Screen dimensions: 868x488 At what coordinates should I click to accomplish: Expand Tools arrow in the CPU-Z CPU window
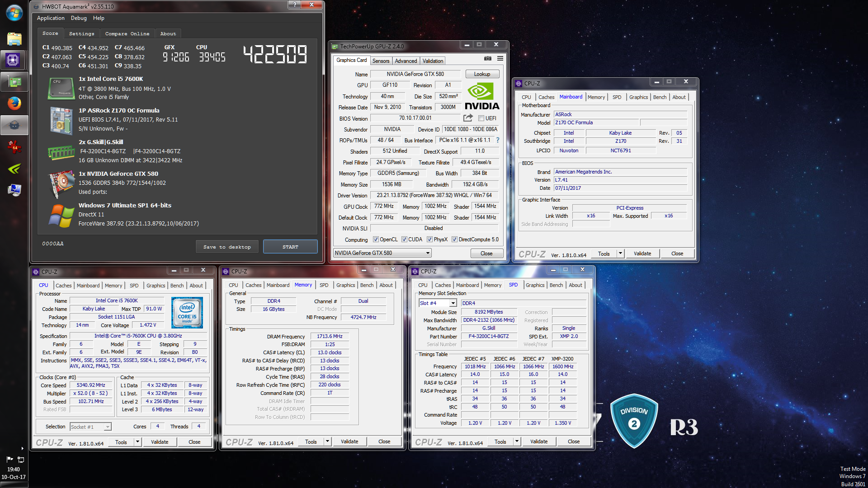tap(137, 442)
